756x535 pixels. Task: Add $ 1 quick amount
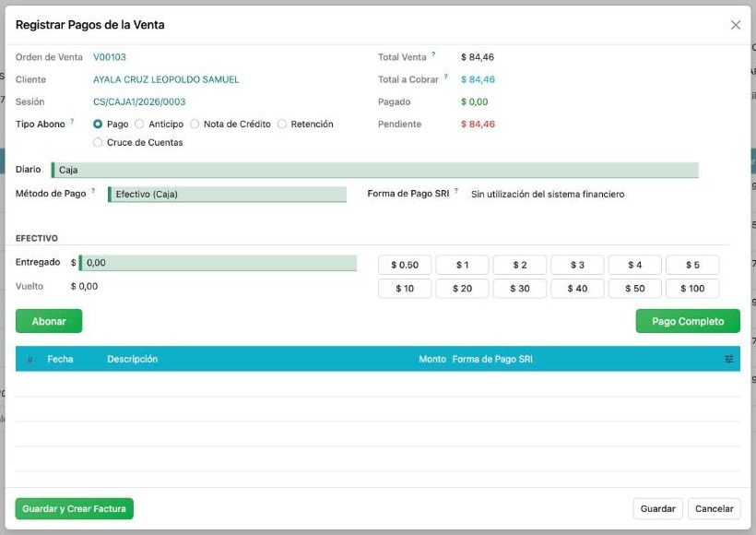[x=462, y=265]
